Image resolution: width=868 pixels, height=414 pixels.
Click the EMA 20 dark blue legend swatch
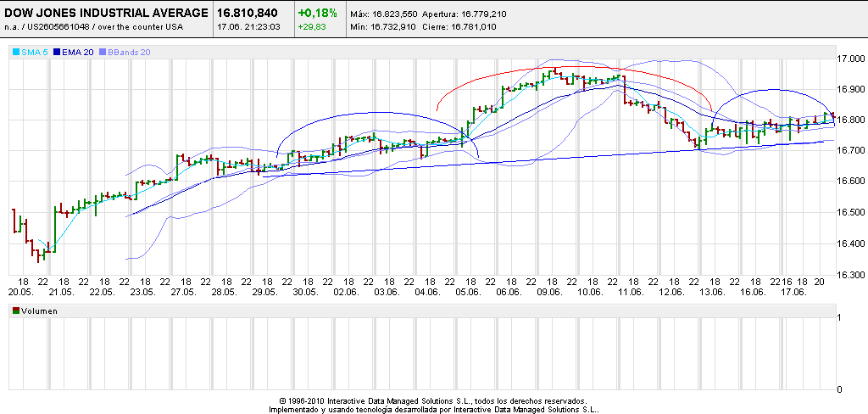[x=56, y=52]
